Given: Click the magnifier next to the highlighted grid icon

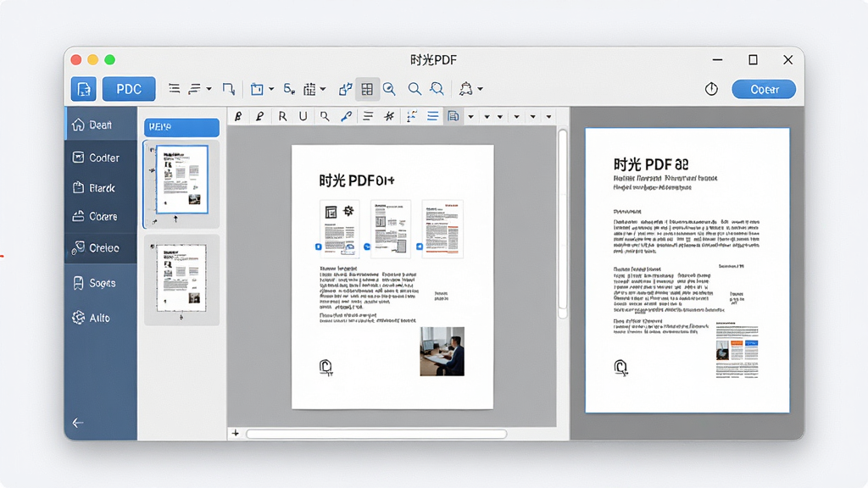Looking at the screenshot, I should tap(389, 89).
